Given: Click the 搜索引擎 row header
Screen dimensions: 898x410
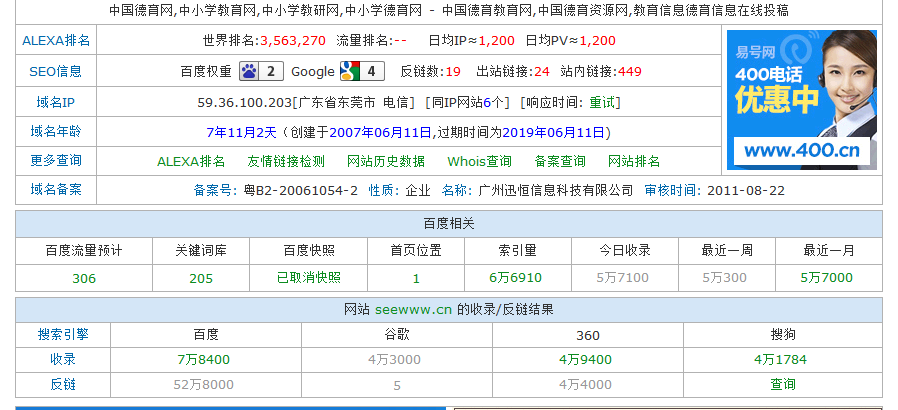Looking at the screenshot, I should coord(63,334).
